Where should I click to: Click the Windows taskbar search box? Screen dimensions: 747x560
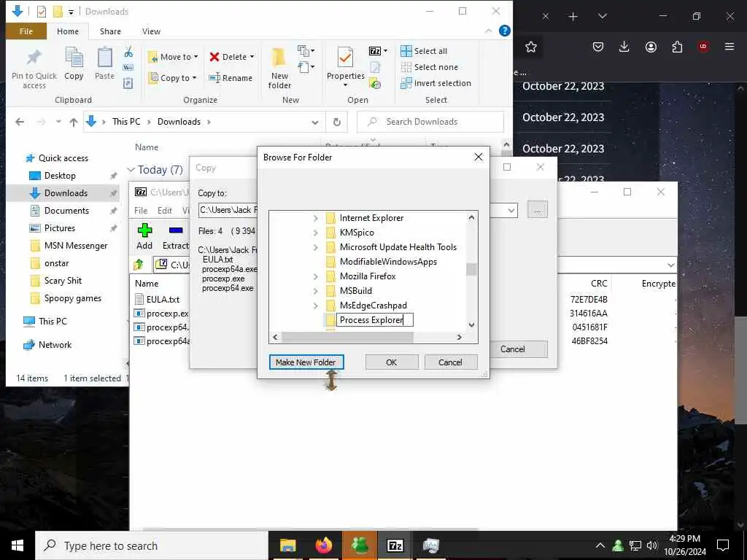coord(152,545)
